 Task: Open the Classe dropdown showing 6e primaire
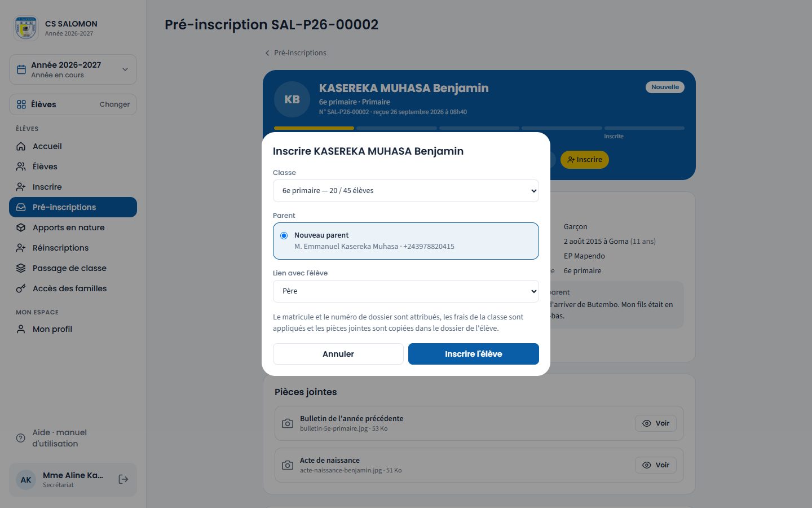[406, 191]
